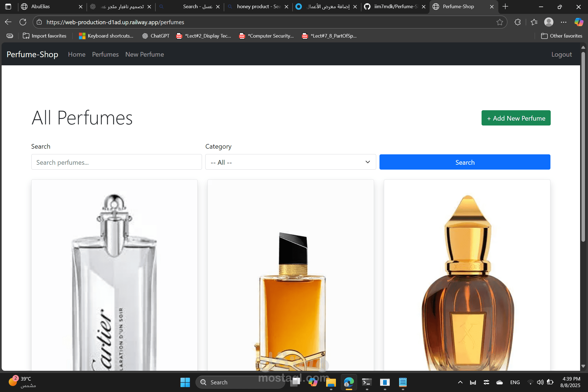The height and width of the screenshot is (392, 588).
Task: Switch to the Arabic portfolio tab
Action: [x=327, y=7]
